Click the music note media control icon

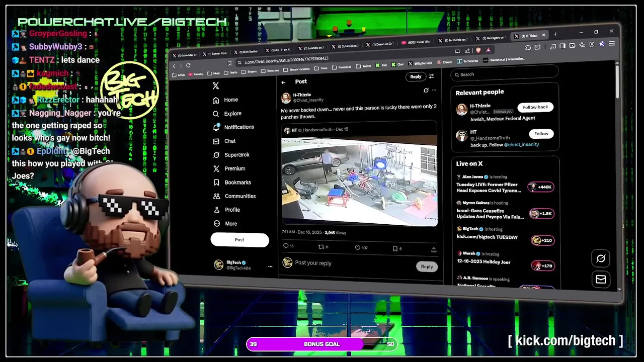552,46
